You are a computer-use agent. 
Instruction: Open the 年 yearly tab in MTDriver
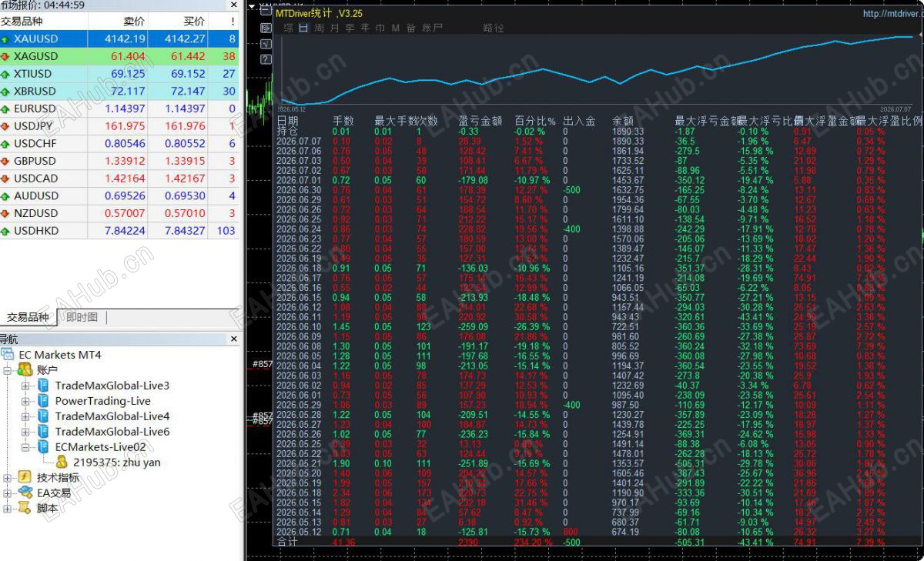click(x=365, y=28)
